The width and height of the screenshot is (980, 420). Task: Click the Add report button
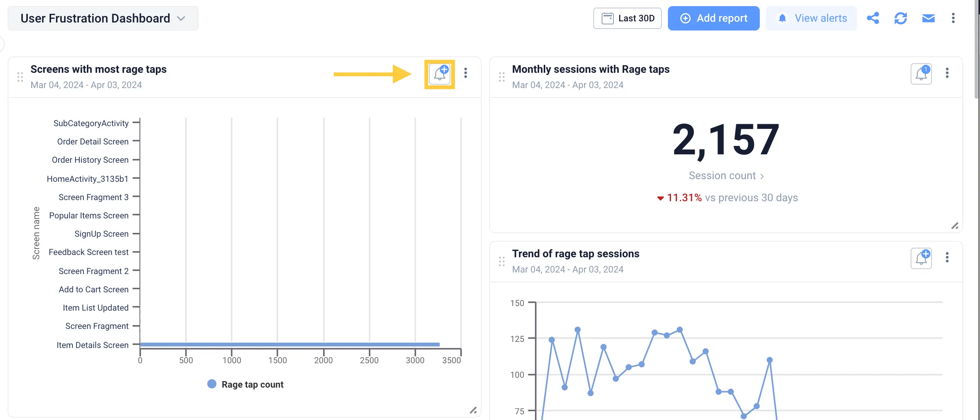[x=713, y=18]
